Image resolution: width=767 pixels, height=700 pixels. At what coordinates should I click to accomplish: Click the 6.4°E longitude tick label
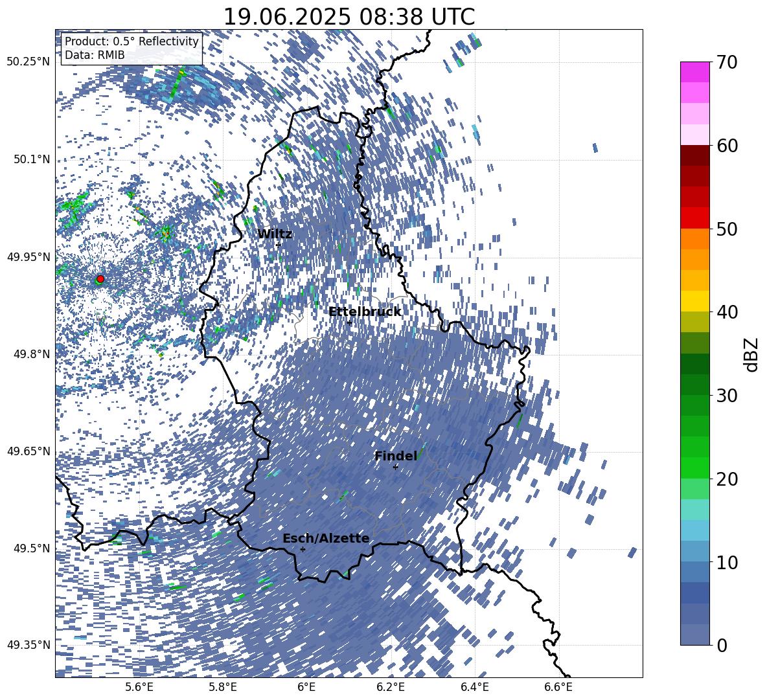pos(474,687)
